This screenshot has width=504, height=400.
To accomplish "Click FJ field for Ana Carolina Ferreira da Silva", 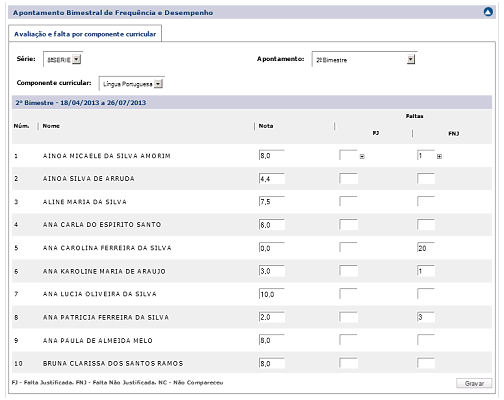I will (x=348, y=248).
